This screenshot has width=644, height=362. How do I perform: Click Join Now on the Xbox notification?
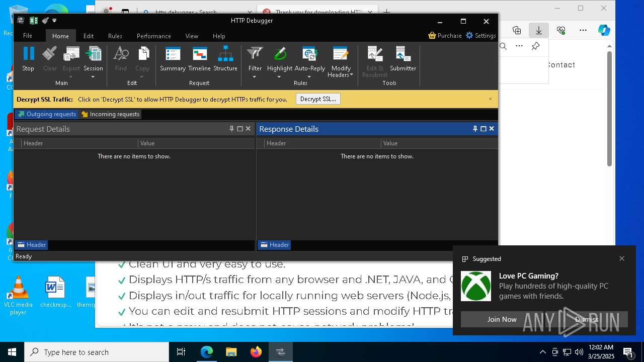point(502,319)
